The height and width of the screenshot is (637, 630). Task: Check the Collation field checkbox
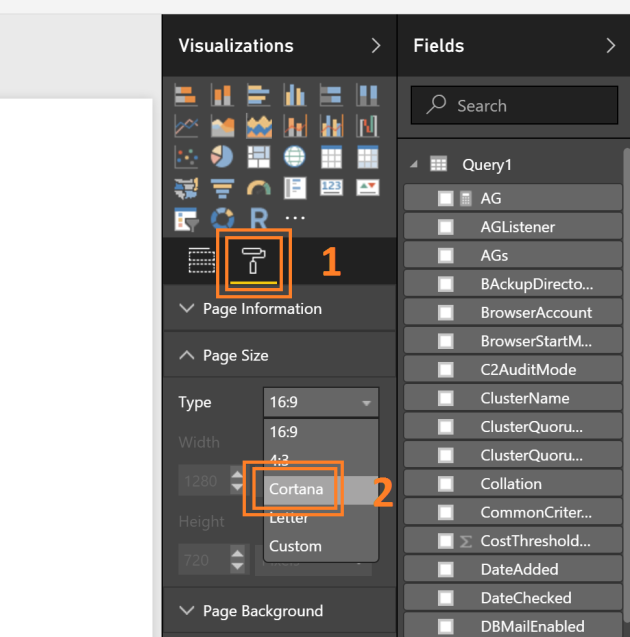(x=446, y=484)
